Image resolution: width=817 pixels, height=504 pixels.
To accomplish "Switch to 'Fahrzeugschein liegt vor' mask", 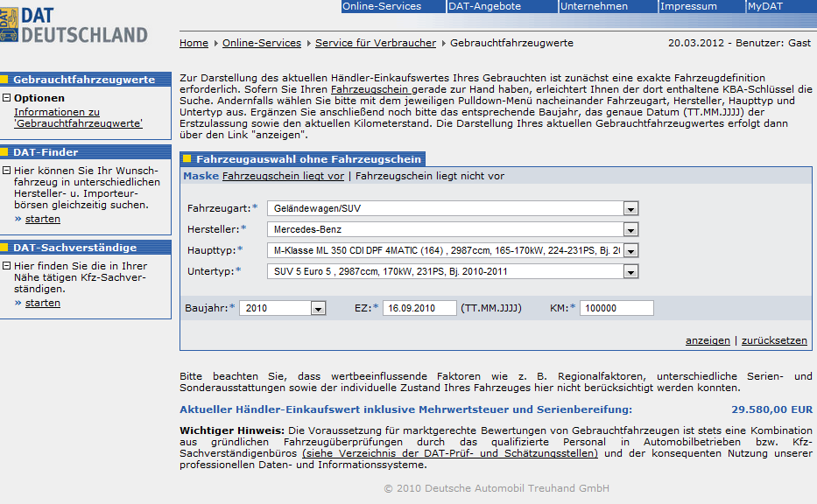I will pyautogui.click(x=283, y=176).
